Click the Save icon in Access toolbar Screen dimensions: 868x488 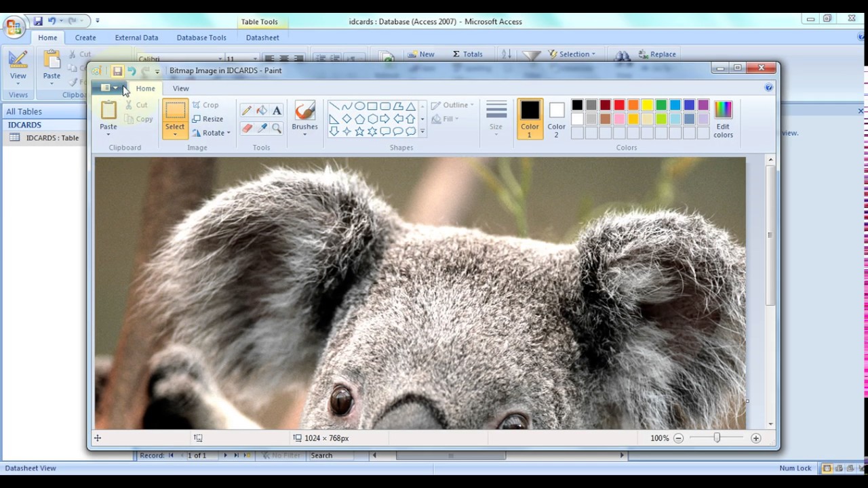38,21
